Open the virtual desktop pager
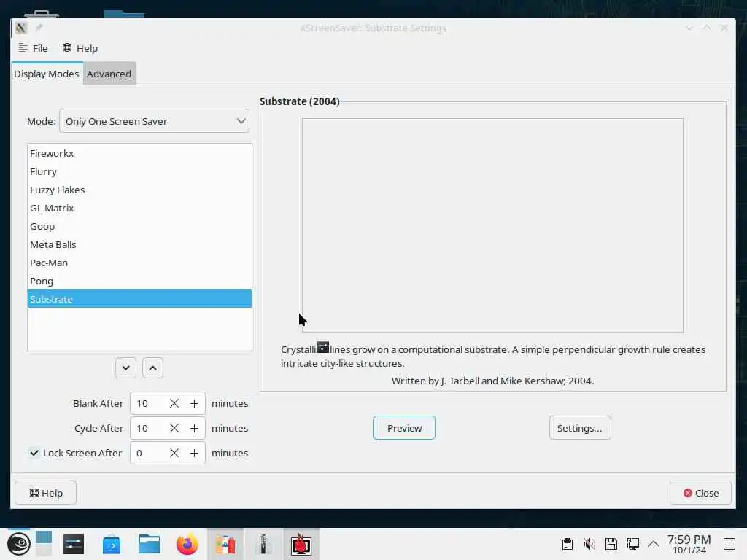The height and width of the screenshot is (560, 747). click(43, 544)
